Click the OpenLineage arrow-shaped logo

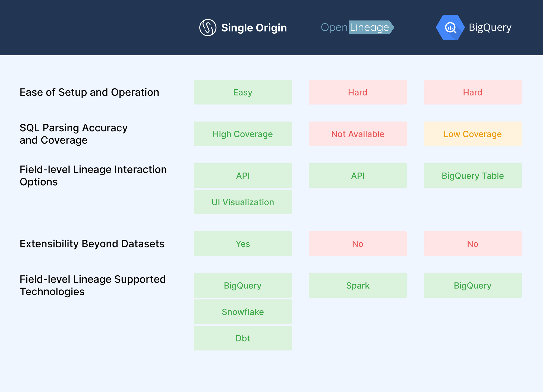tap(357, 27)
